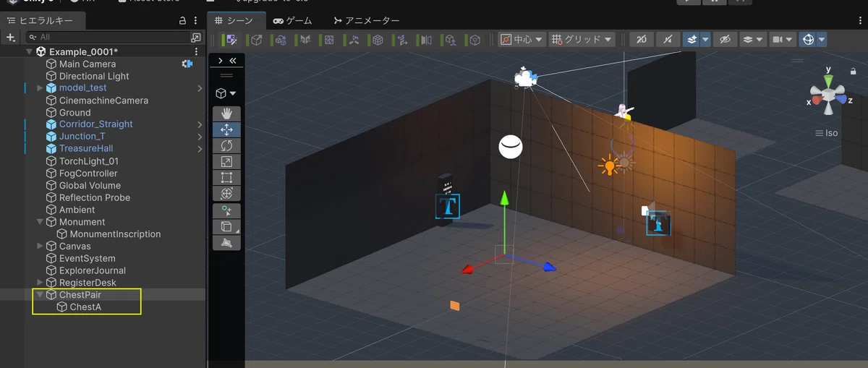
Task: Collapse the Monument object
Action: 40,222
